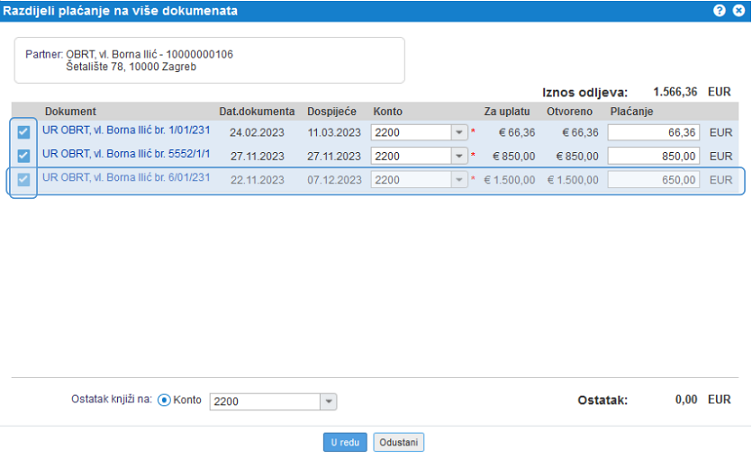Open link UR OBRT br. 6/01/231
The image size is (752, 459).
click(x=126, y=177)
